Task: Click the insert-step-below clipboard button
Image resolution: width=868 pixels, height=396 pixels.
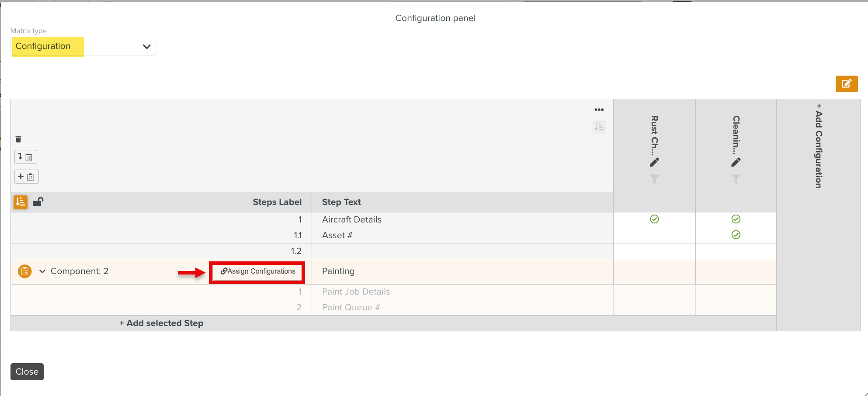Action: [26, 157]
